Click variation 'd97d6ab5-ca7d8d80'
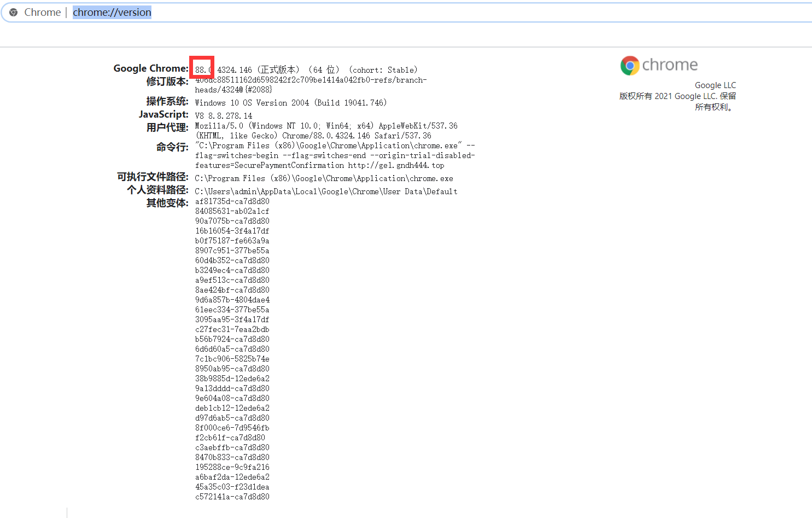Screen dimensions: 812x518 (x=232, y=418)
